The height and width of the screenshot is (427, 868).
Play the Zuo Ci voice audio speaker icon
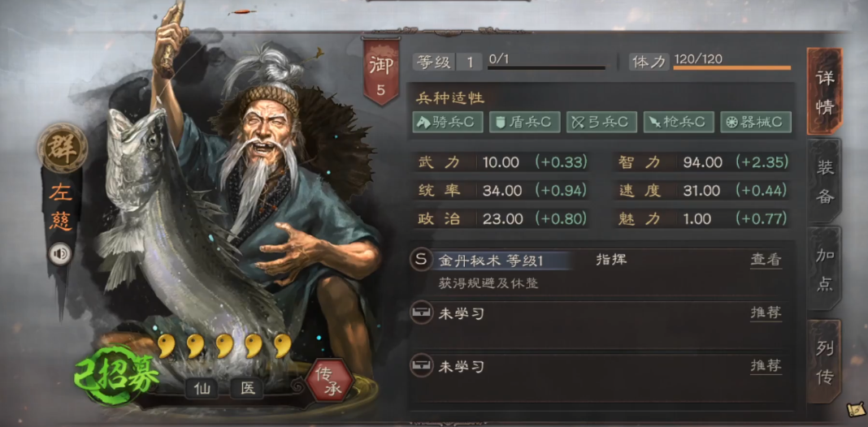point(61,254)
